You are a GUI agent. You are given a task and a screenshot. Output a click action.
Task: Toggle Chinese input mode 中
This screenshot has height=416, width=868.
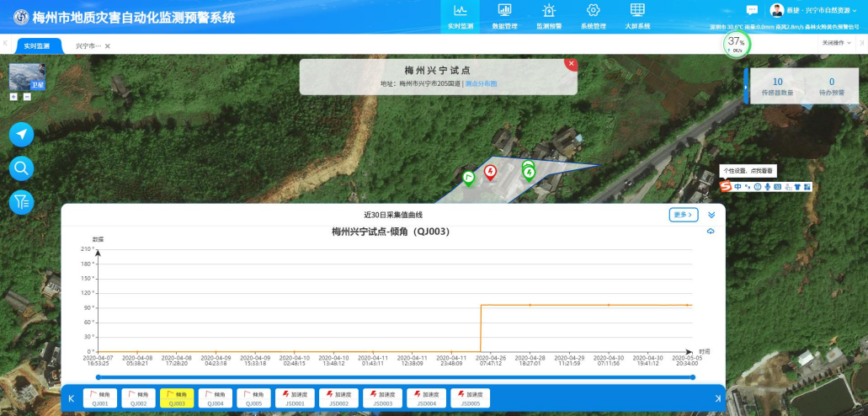point(738,187)
